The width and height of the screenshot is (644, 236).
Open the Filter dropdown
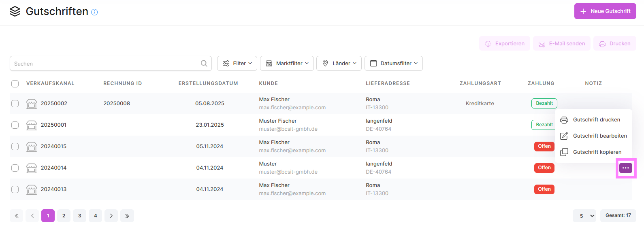coord(237,64)
